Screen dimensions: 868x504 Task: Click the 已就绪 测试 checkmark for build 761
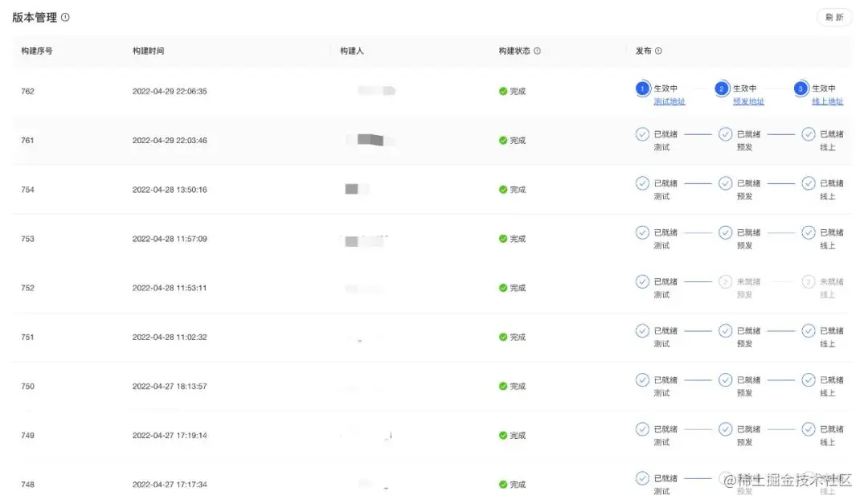(643, 134)
